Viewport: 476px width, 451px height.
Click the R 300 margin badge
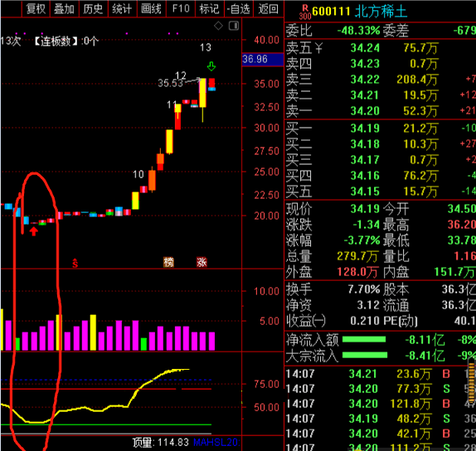coord(305,12)
